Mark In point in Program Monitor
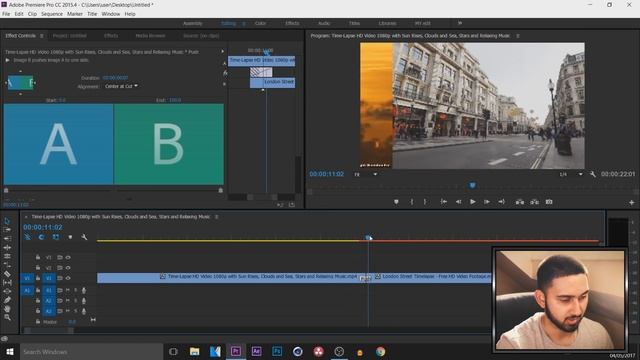 coord(411,202)
